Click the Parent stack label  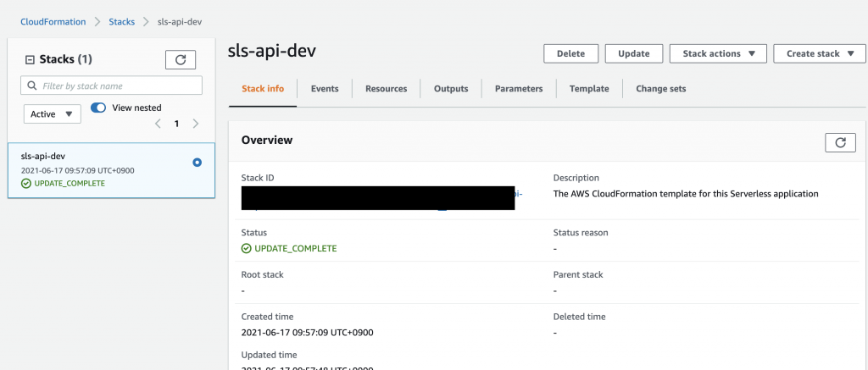coord(578,274)
